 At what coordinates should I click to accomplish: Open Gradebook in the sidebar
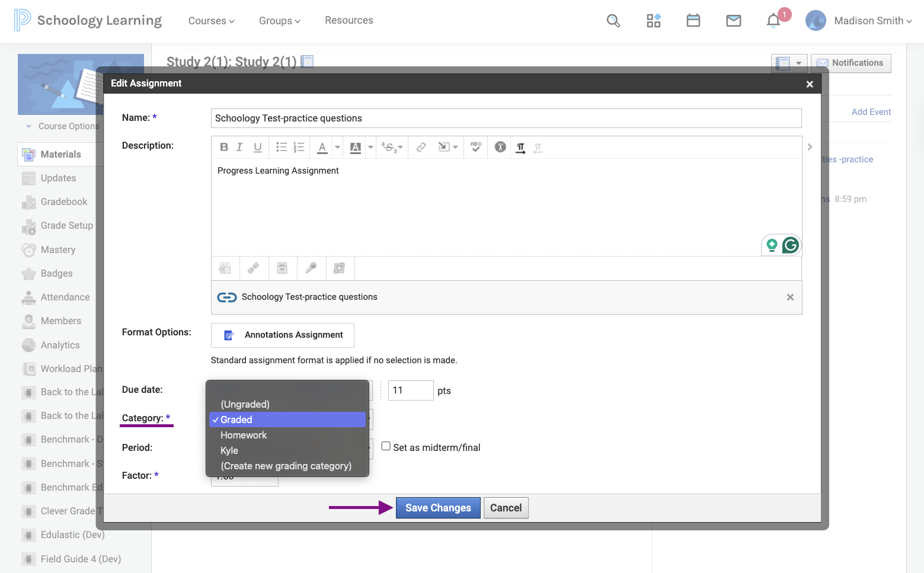click(x=64, y=201)
